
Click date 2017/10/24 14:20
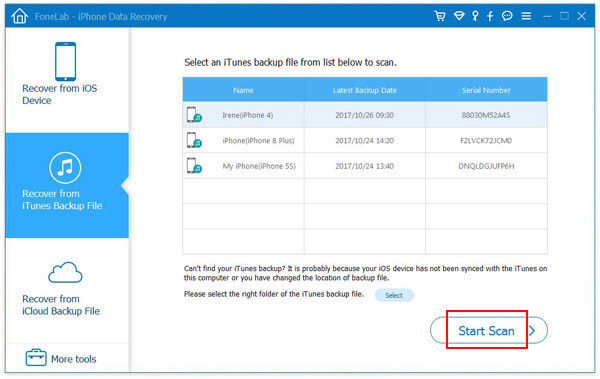point(365,140)
